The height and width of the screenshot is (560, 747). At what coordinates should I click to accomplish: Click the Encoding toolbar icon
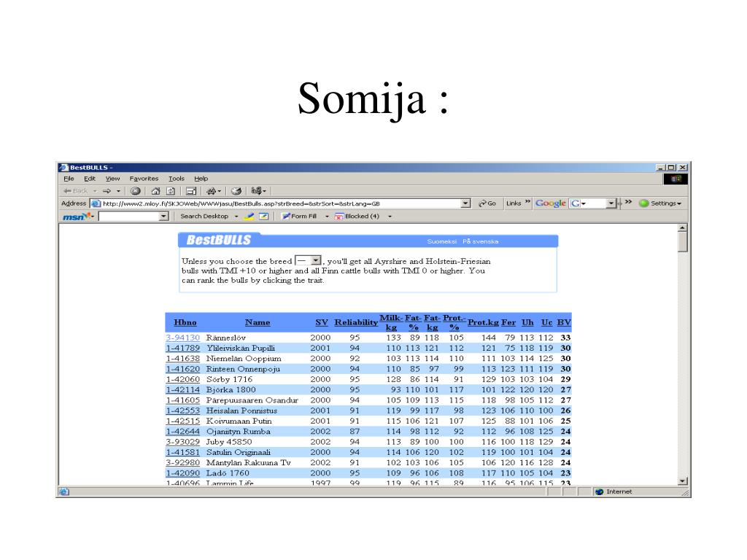[x=256, y=191]
